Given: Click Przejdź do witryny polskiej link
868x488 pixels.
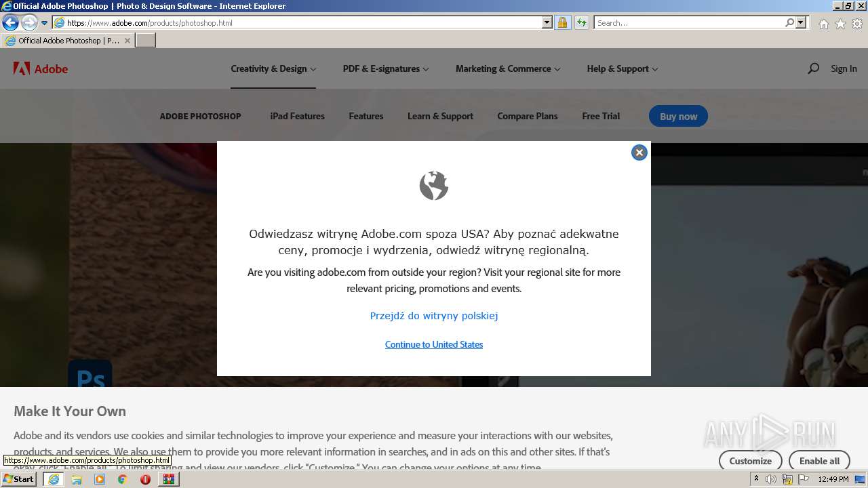Looking at the screenshot, I should (434, 316).
